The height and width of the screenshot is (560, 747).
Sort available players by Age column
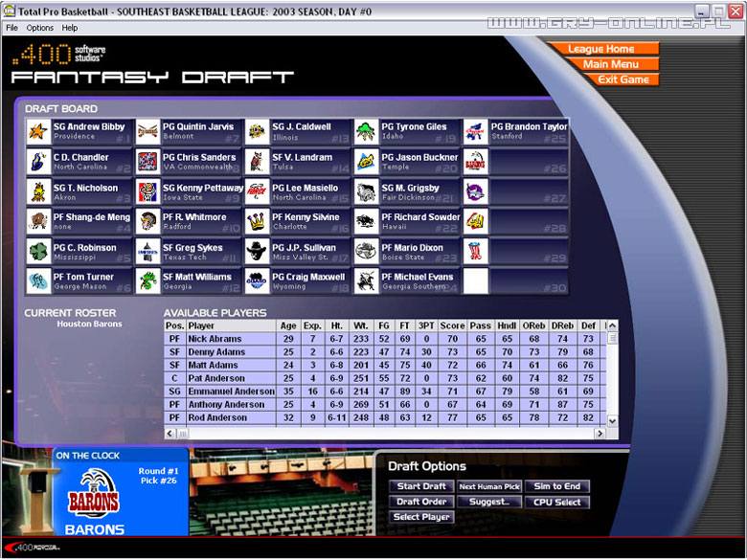point(288,325)
